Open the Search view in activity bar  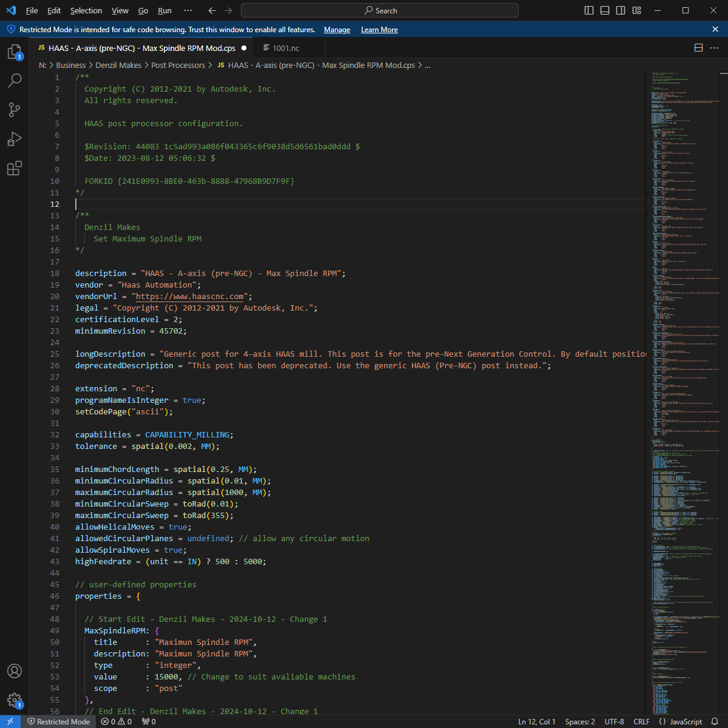14,81
